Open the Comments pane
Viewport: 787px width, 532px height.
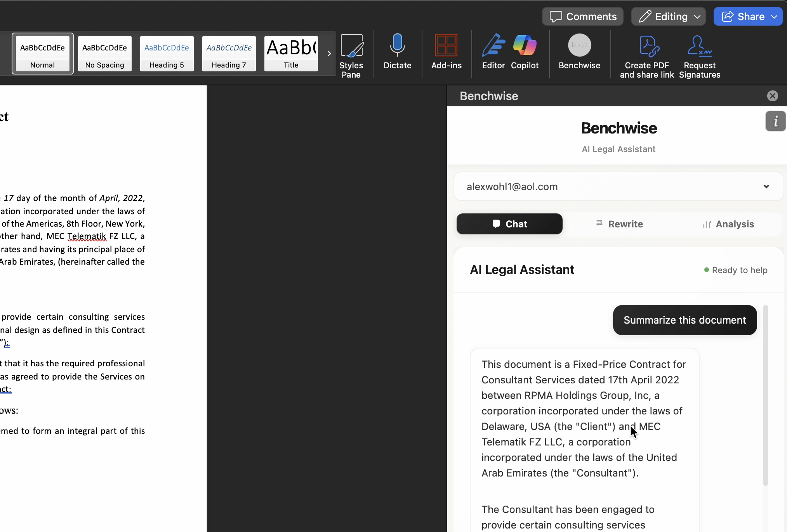[x=583, y=16]
